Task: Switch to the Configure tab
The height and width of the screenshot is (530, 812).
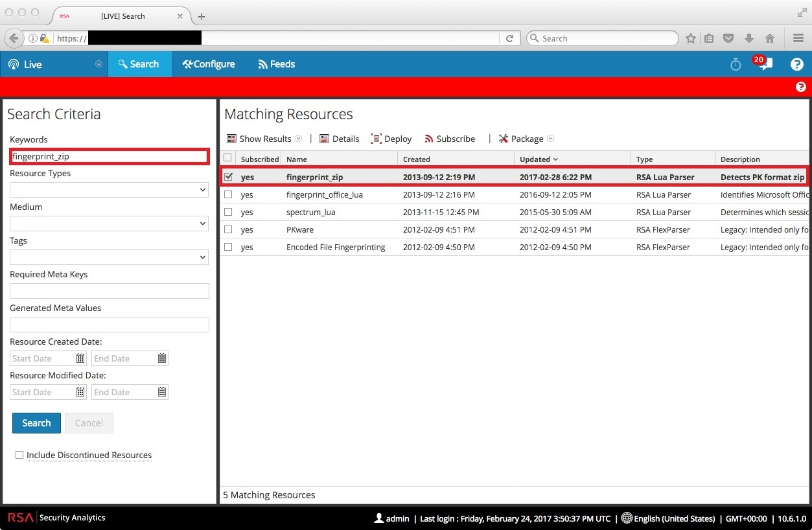Action: (x=208, y=64)
